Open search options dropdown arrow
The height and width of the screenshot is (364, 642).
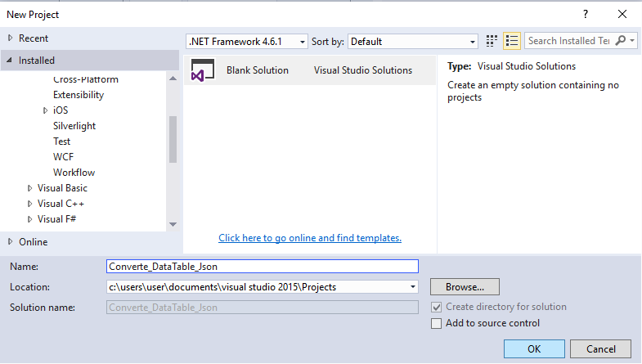coord(632,41)
